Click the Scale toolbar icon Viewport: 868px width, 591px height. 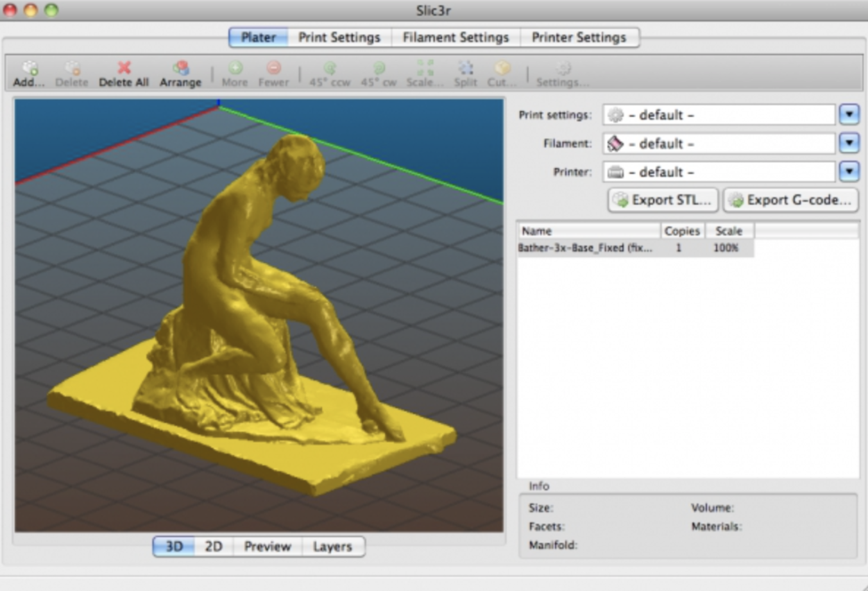tap(425, 68)
